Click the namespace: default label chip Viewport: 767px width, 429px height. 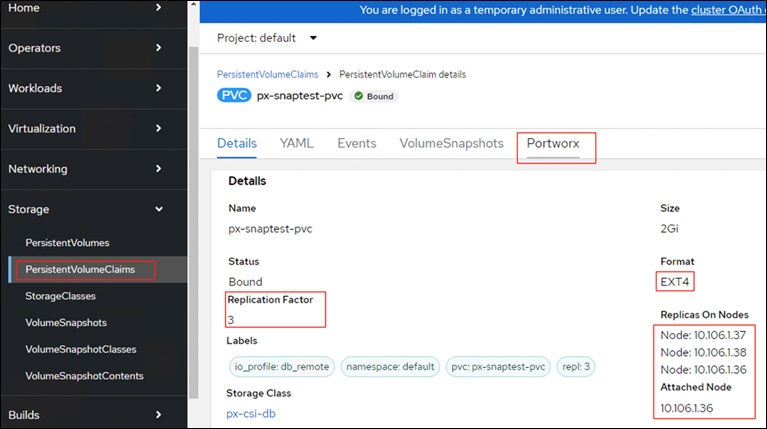(390, 367)
